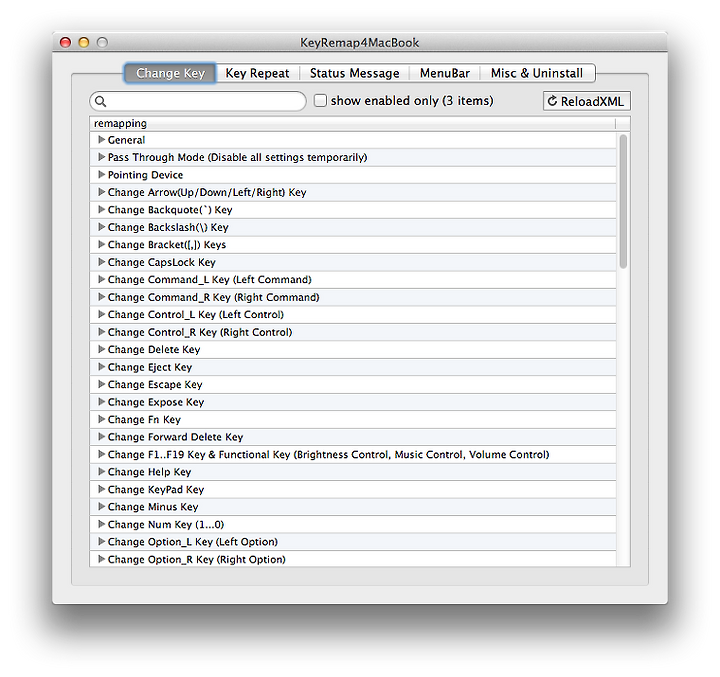Expand Change Minus Key triangle
720x677 pixels.
101,506
